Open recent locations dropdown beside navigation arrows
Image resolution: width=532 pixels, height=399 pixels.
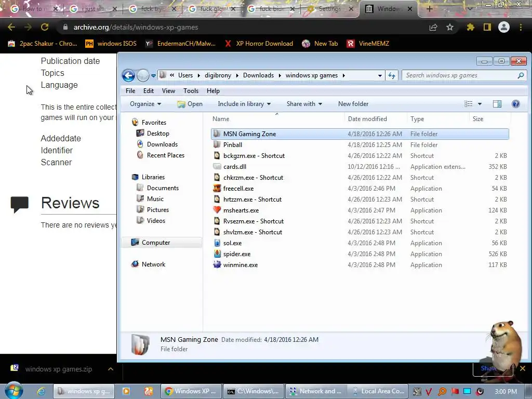point(153,76)
